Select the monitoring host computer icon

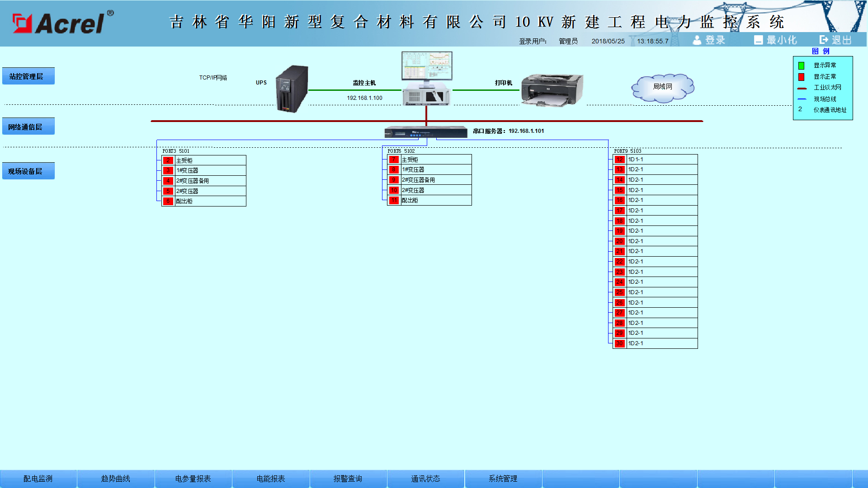pos(427,78)
